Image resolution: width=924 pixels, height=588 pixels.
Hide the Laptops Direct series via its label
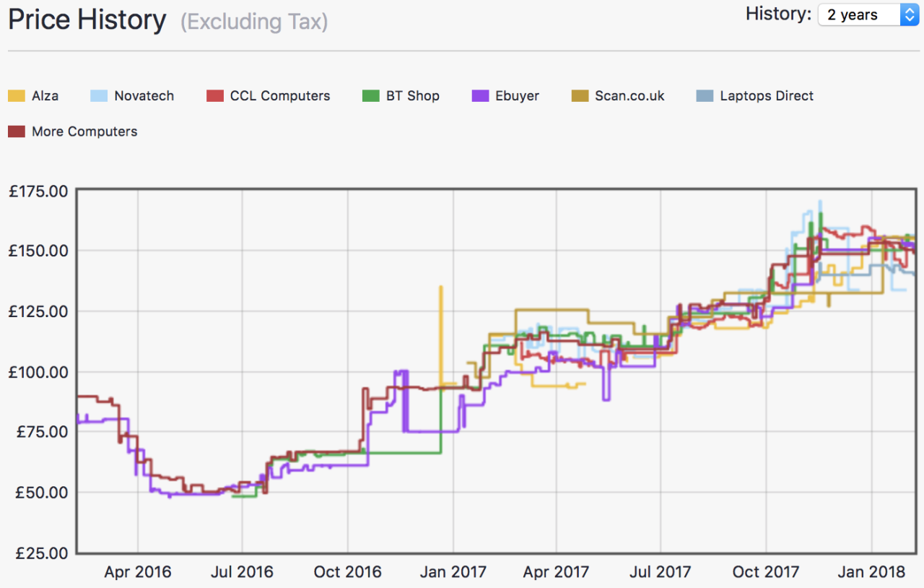pos(766,96)
